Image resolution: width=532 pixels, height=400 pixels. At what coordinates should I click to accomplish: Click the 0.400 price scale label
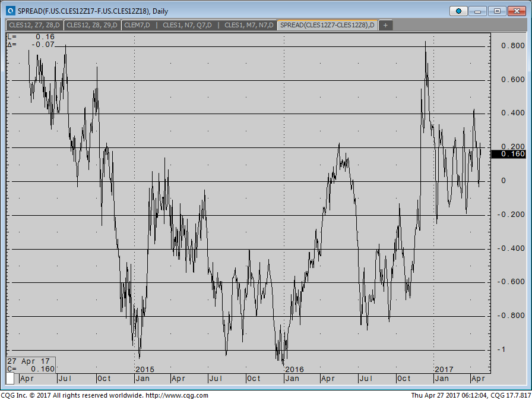click(512, 113)
